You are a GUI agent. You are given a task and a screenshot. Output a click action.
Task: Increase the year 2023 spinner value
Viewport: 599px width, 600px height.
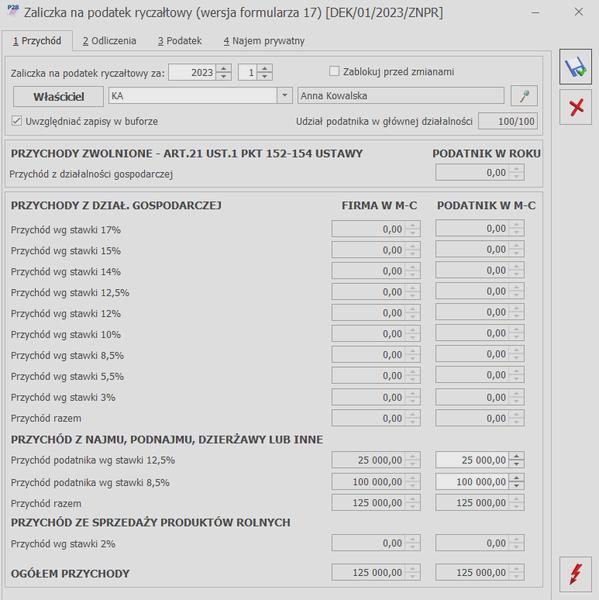224,68
